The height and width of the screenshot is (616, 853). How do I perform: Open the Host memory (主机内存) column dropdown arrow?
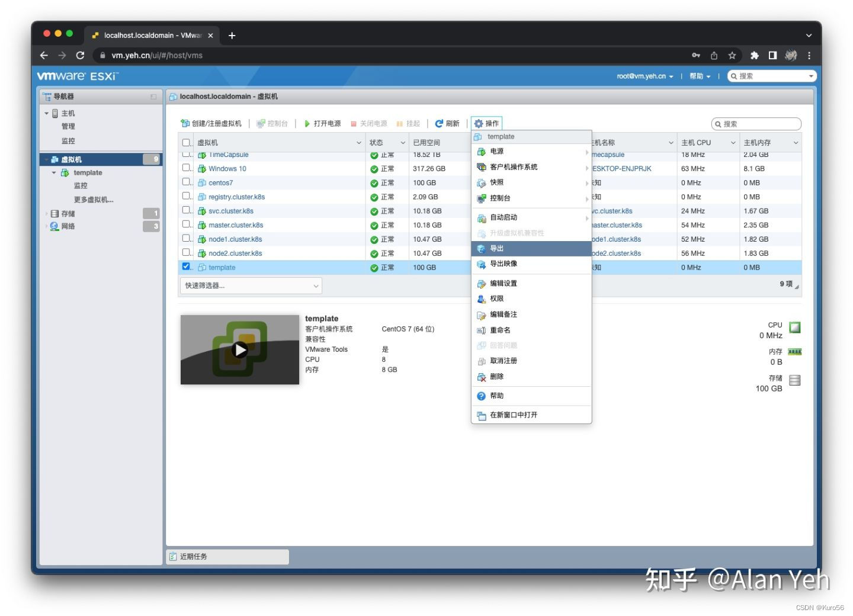click(x=796, y=143)
